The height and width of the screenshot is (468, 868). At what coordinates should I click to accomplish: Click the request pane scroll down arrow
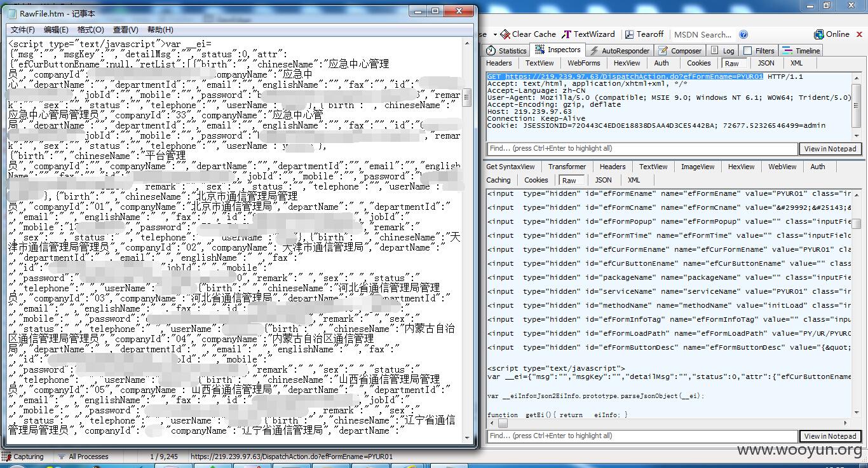pyautogui.click(x=856, y=135)
